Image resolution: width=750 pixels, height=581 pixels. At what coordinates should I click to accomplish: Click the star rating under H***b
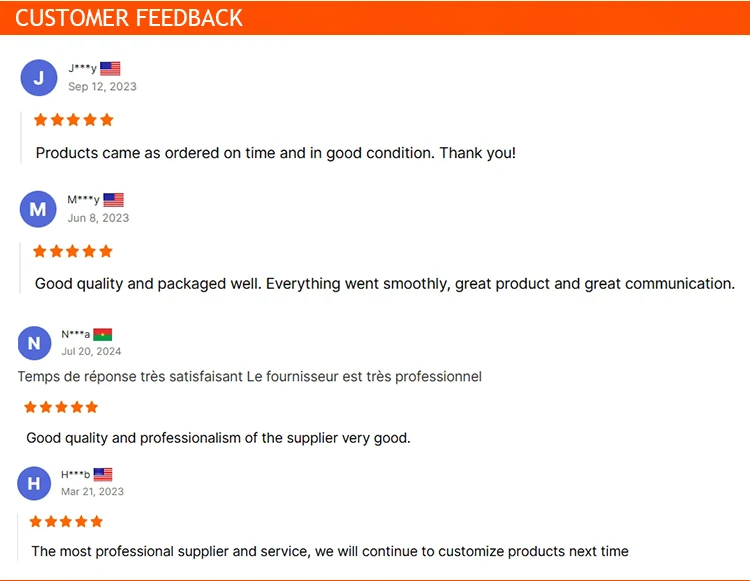click(66, 521)
